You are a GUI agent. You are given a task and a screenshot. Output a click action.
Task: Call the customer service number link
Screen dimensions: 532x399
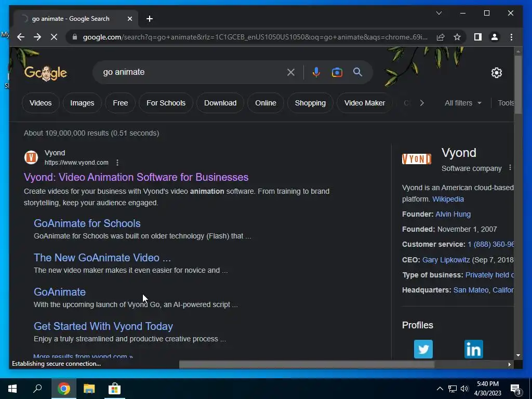(490, 244)
